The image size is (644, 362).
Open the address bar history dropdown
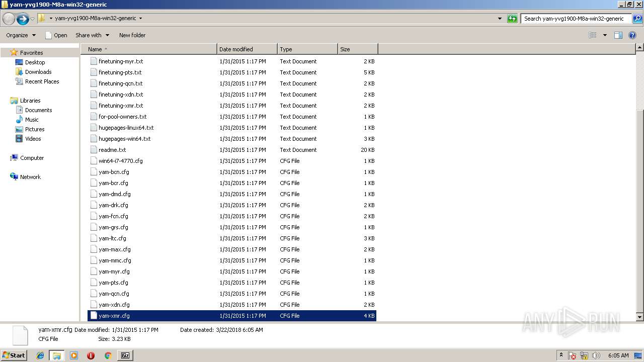click(x=500, y=19)
